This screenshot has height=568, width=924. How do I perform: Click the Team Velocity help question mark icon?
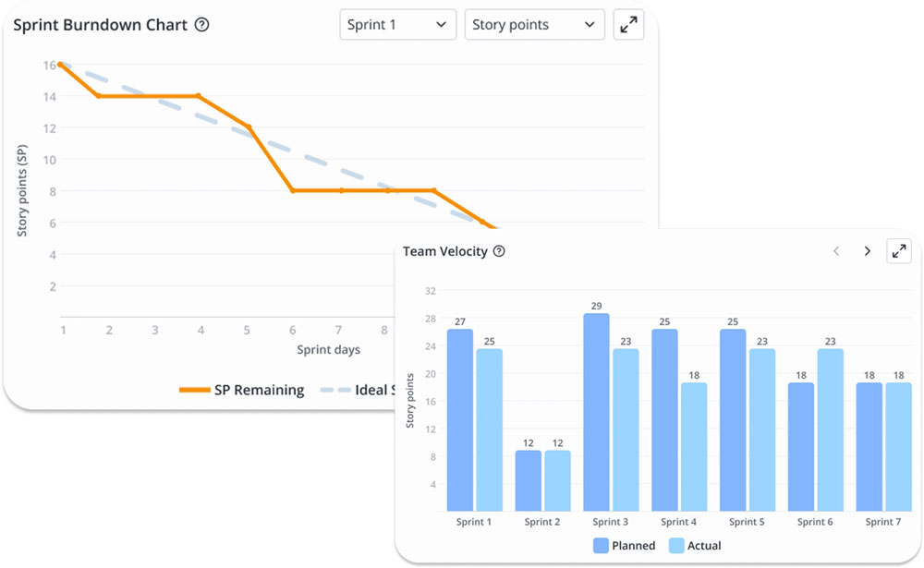(x=500, y=251)
